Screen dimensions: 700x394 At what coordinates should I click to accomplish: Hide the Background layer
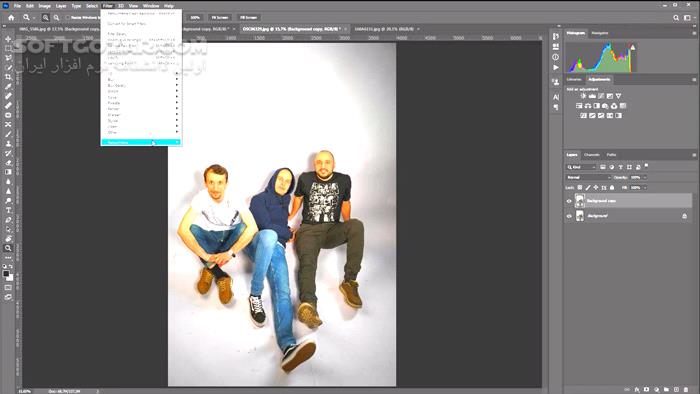[x=569, y=216]
